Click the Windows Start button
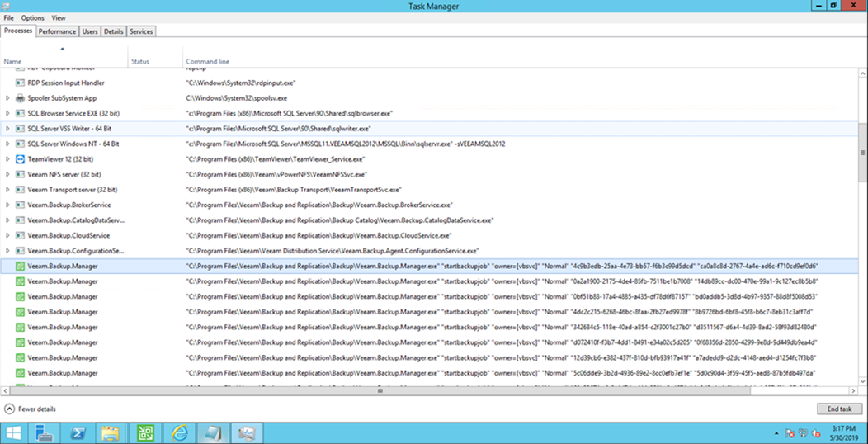Screen dimensions: 868x444 coord(14,432)
